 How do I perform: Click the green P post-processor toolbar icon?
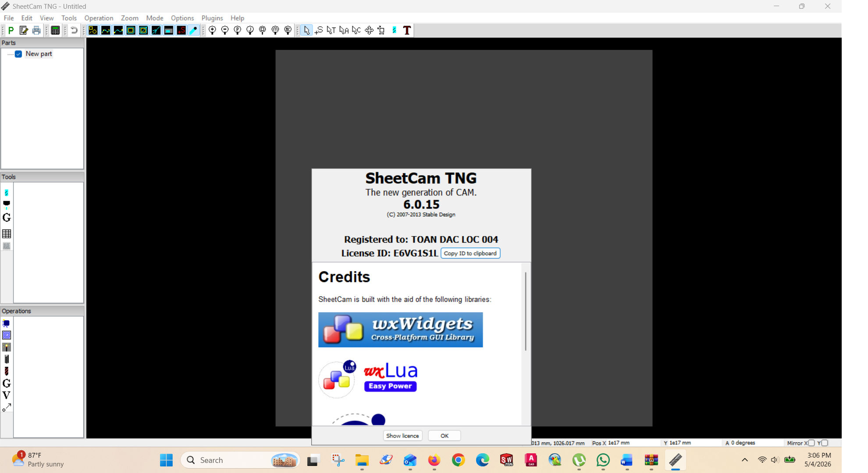[x=11, y=30]
